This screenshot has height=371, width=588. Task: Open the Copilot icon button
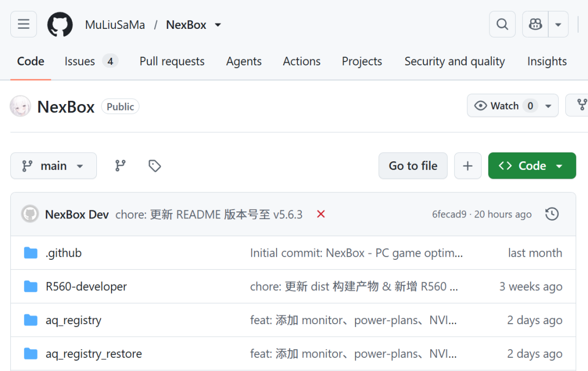tap(535, 25)
